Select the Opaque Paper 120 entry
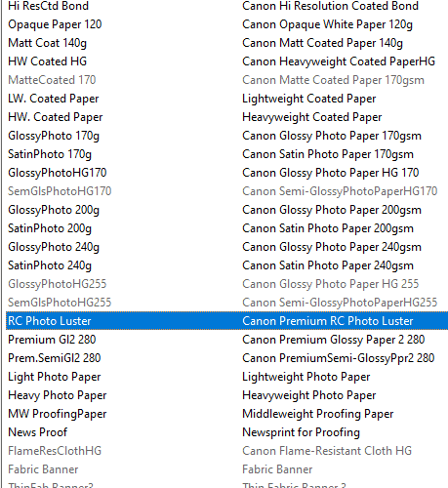Viewport: 448px width, 488px height. click(226, 24)
